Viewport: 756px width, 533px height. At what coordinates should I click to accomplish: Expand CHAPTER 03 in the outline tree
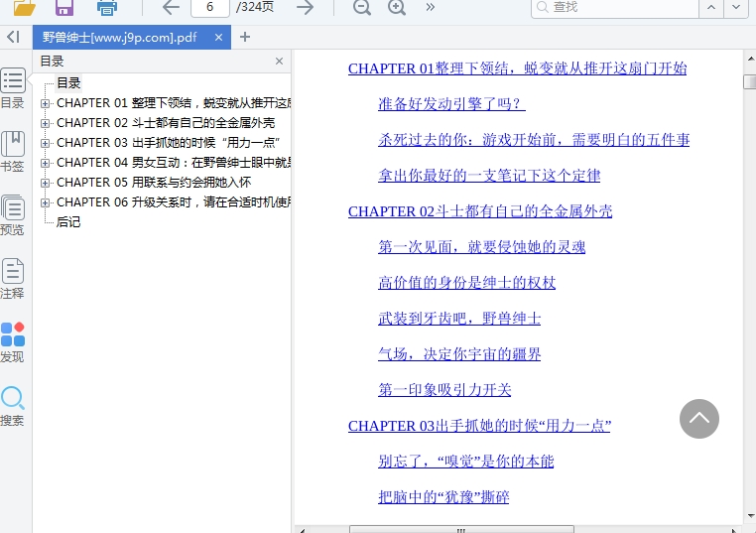pyautogui.click(x=46, y=143)
